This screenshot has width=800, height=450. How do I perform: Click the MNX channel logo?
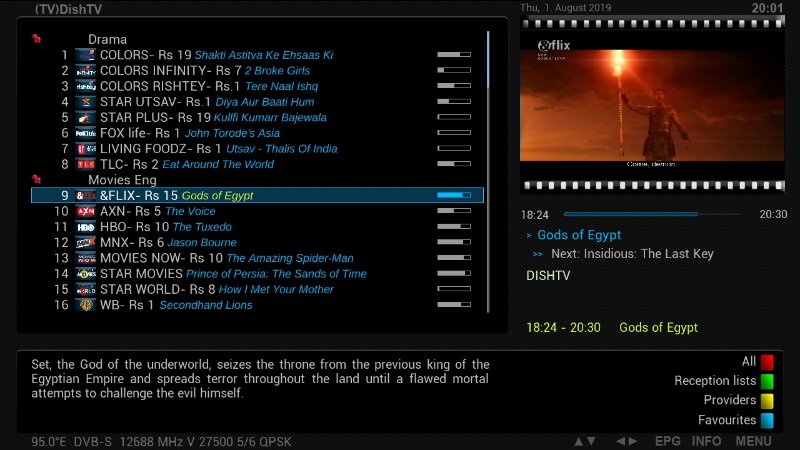pos(85,242)
